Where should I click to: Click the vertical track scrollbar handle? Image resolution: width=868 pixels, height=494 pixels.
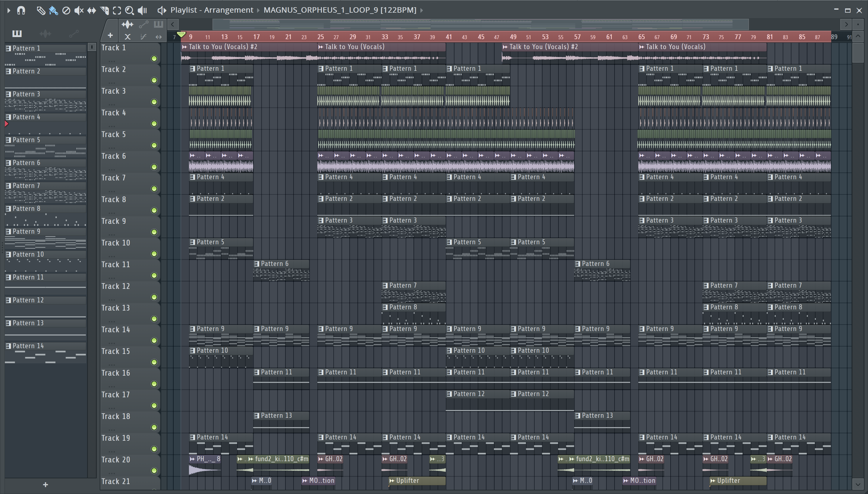coord(858,53)
